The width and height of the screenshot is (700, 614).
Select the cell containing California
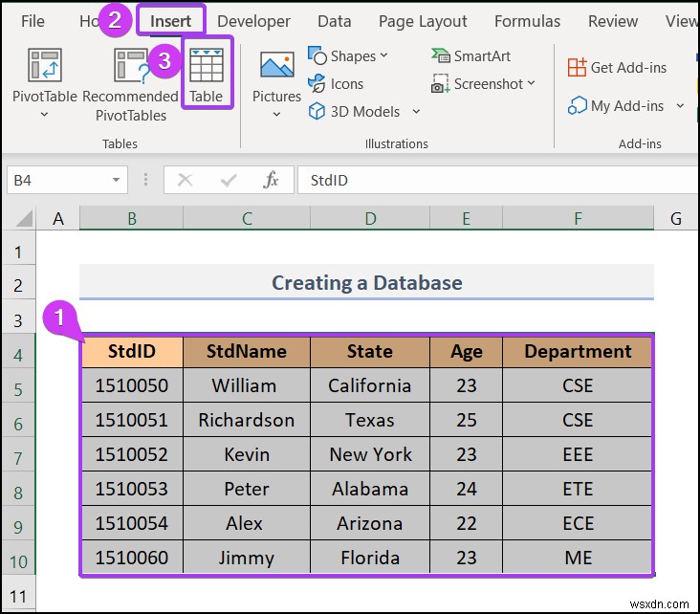370,386
